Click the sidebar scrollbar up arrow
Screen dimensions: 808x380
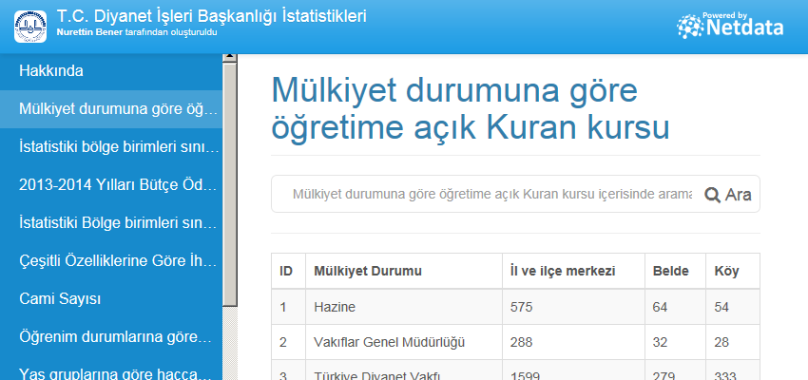click(230, 57)
